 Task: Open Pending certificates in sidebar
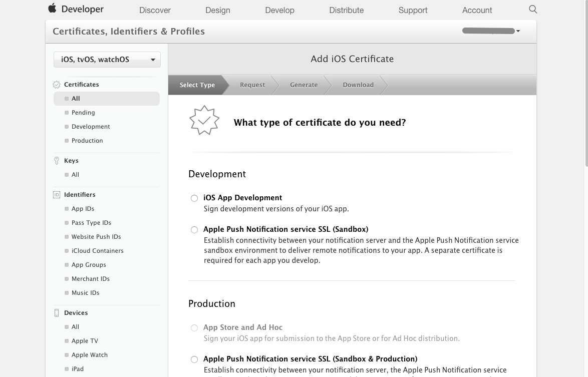click(83, 113)
